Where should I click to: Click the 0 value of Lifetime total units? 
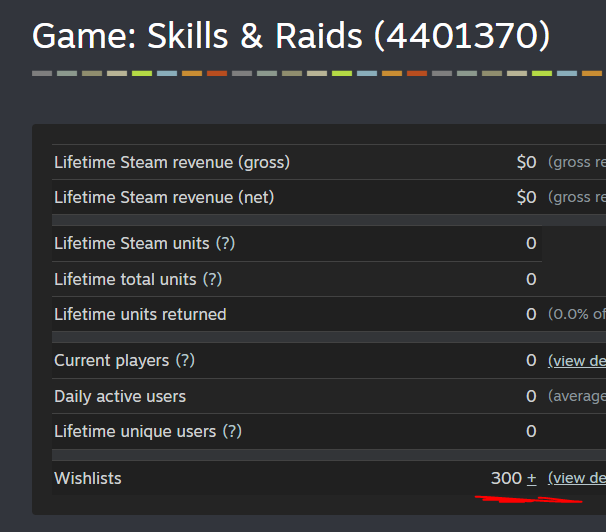531,279
